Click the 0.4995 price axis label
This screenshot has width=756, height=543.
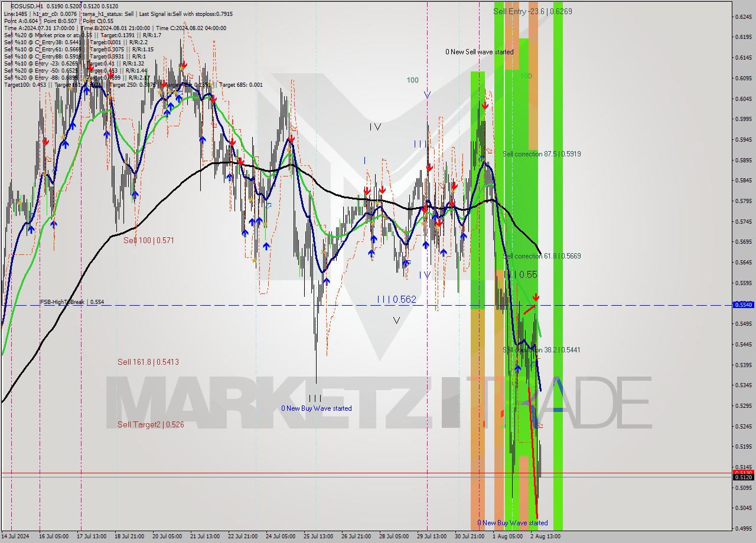743,528
